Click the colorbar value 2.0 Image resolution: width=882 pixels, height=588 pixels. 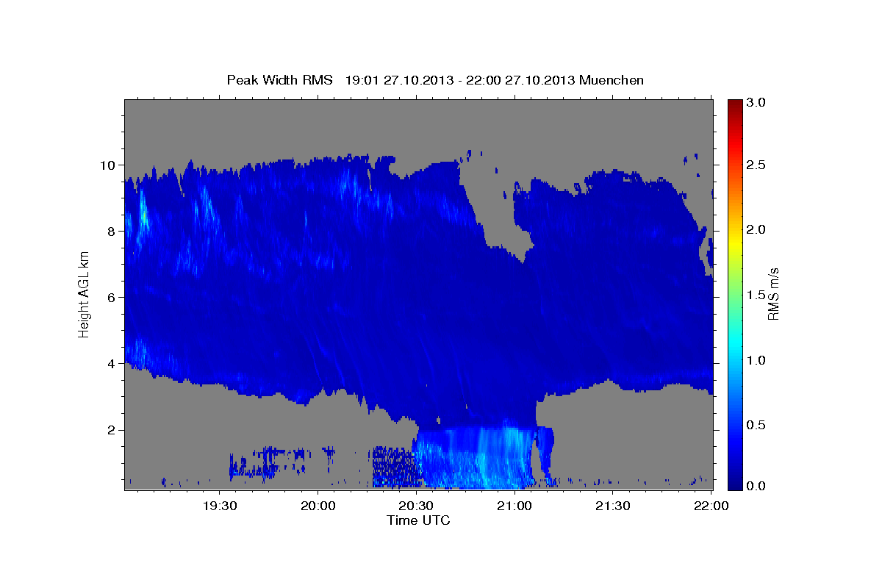click(756, 229)
